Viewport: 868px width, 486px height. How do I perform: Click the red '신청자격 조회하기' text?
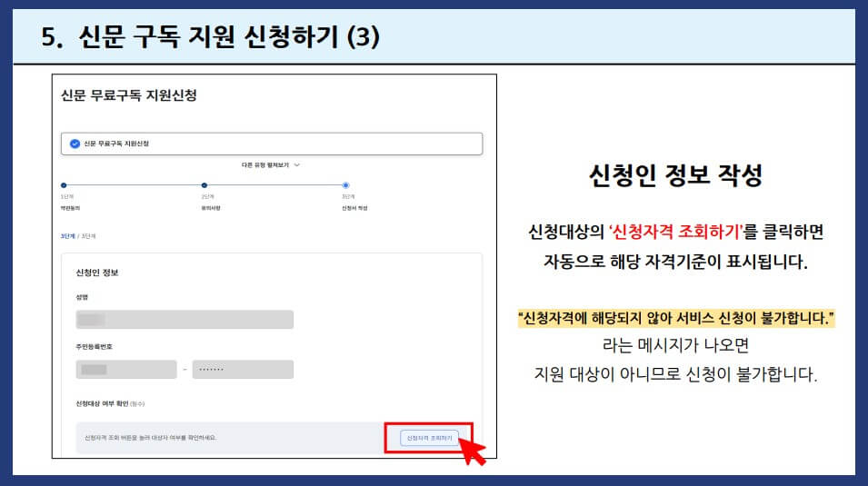point(674,232)
